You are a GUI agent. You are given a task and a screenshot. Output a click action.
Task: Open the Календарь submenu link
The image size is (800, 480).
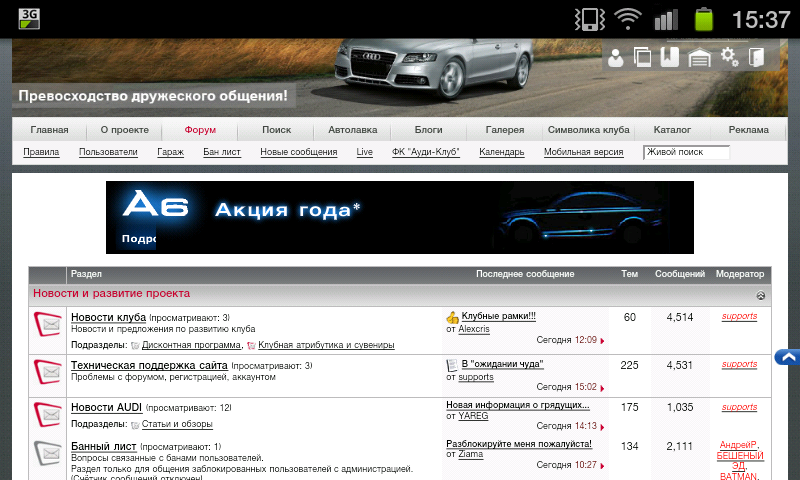tap(502, 152)
